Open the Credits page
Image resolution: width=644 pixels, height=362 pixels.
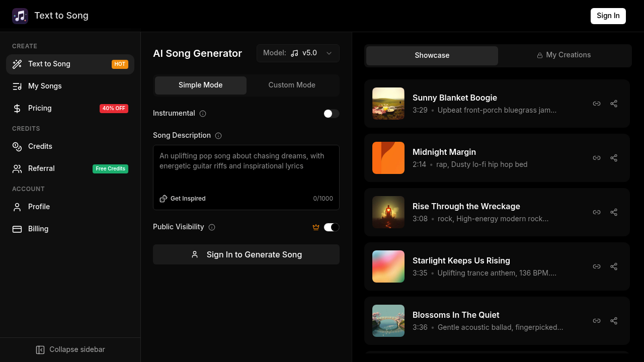pyautogui.click(x=40, y=146)
